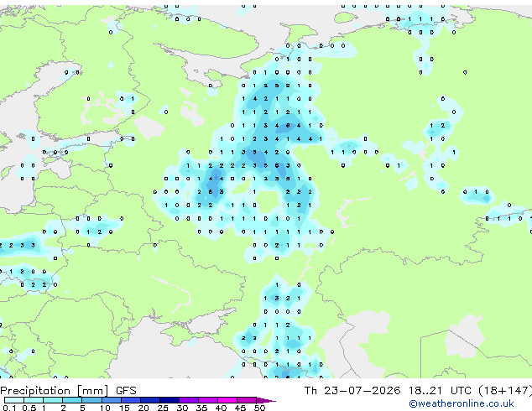Viewport: 532px width, 411px height.
Task: Click the 'Th 23-07-2026 18..21 UTC' forecast time
Action: (x=388, y=391)
